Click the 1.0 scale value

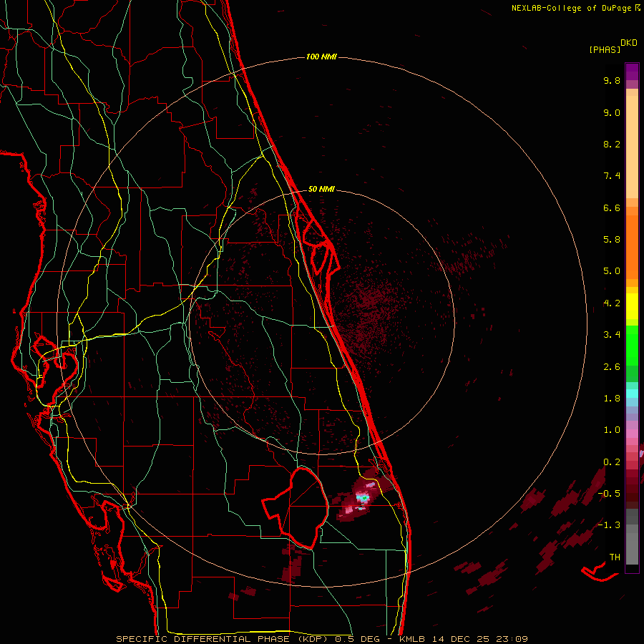pyautogui.click(x=612, y=430)
